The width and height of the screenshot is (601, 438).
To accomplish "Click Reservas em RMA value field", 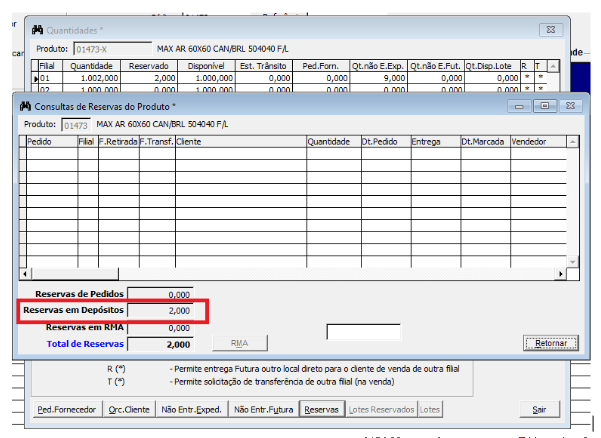I will tap(160, 328).
